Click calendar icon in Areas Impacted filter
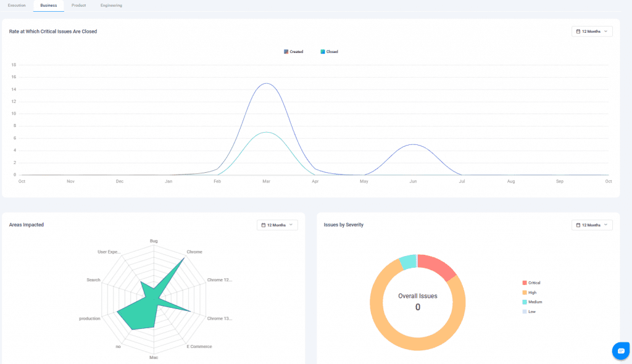This screenshot has width=632, height=364. click(264, 225)
